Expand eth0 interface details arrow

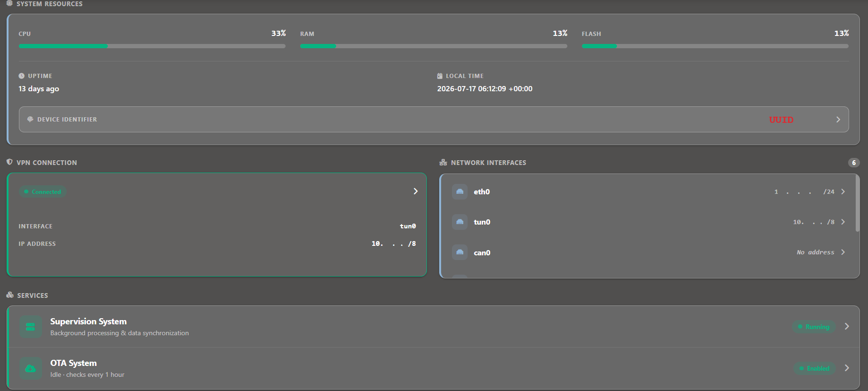click(843, 191)
